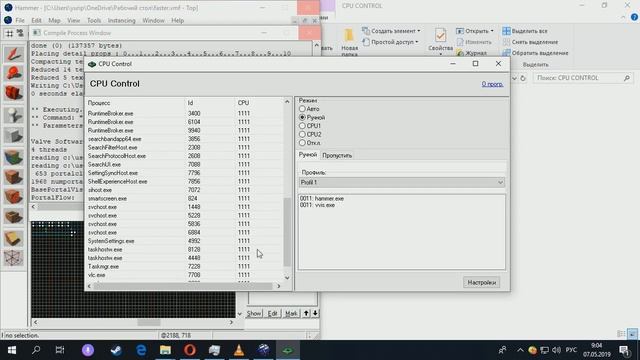
Task: Open Steam from the taskbar
Action: click(116, 350)
